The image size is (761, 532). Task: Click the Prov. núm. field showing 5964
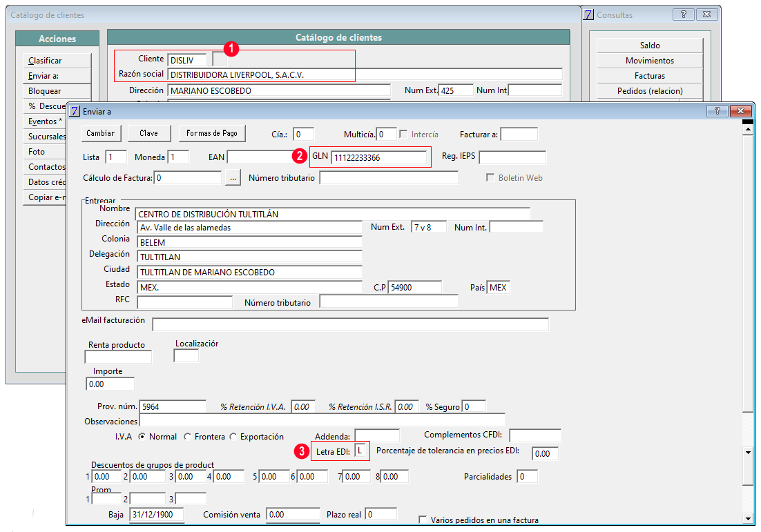tap(173, 407)
